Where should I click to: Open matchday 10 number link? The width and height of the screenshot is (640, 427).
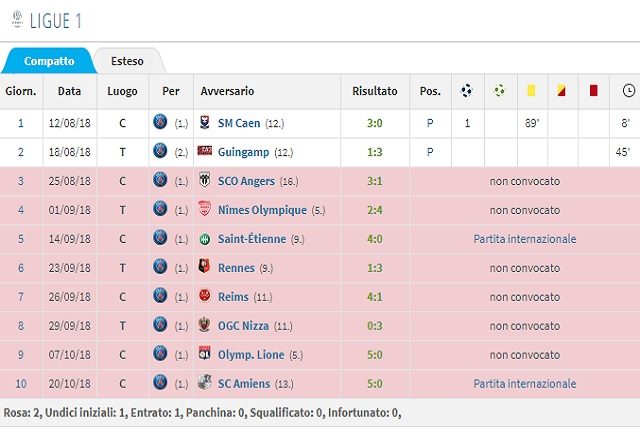coord(21,384)
